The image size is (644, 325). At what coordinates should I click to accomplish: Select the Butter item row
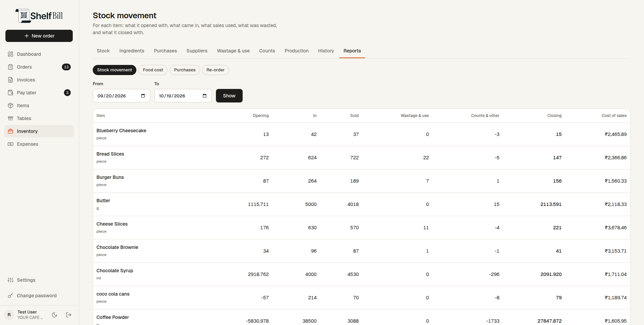[x=361, y=204]
